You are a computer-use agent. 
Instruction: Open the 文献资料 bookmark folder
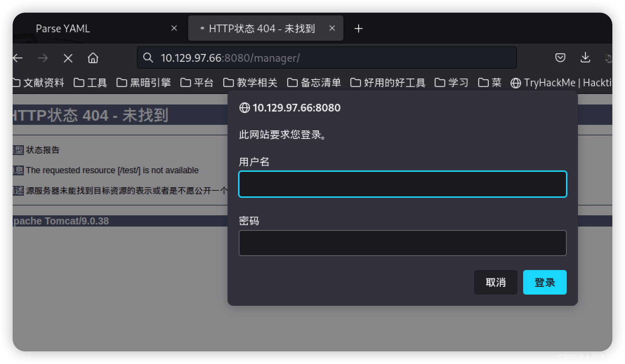coord(39,83)
